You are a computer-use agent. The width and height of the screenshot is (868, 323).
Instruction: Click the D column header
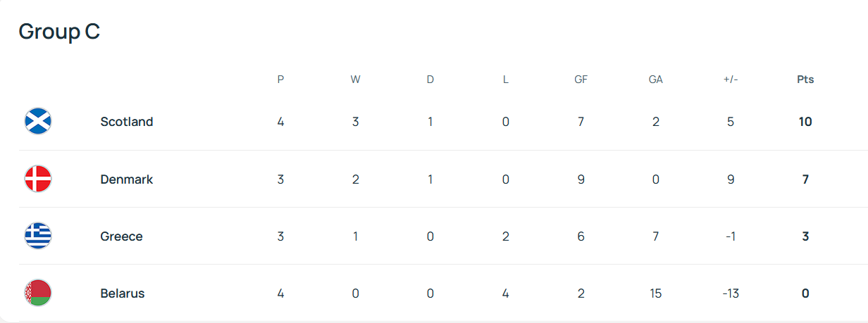coord(430,80)
